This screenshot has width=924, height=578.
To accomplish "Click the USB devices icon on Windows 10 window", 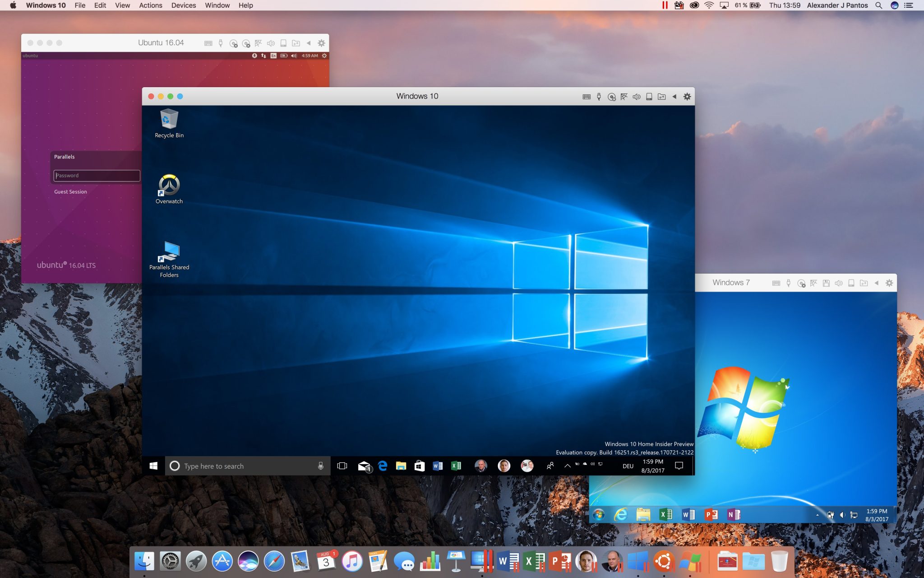I will (599, 96).
